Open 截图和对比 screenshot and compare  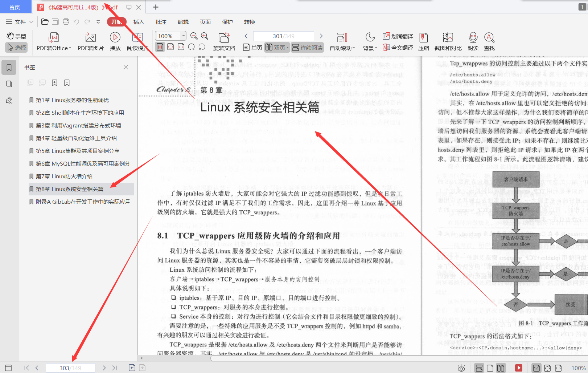[448, 41]
